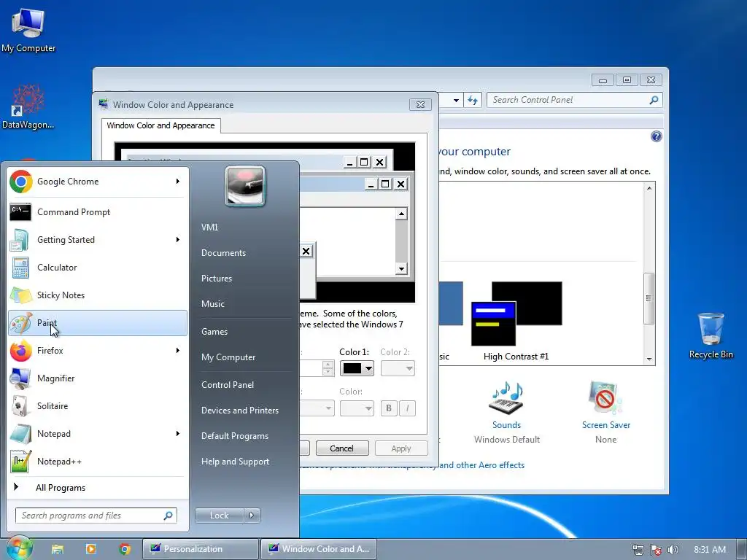Open the Color 1 dropdown picker
The width and height of the screenshot is (747, 560).
[x=357, y=368]
